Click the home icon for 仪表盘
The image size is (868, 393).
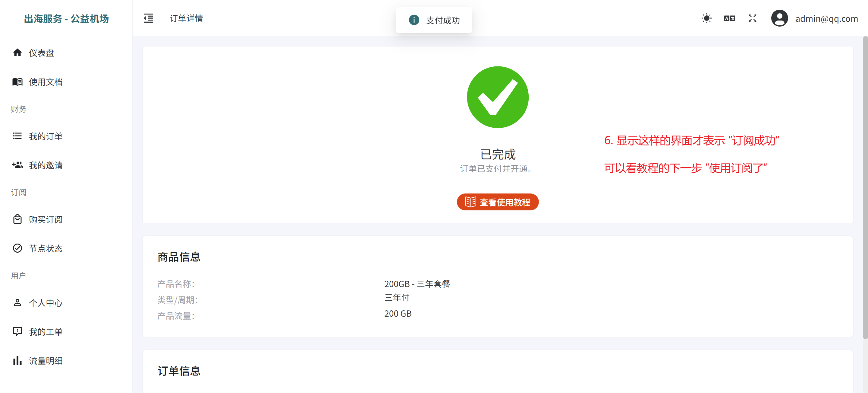17,53
